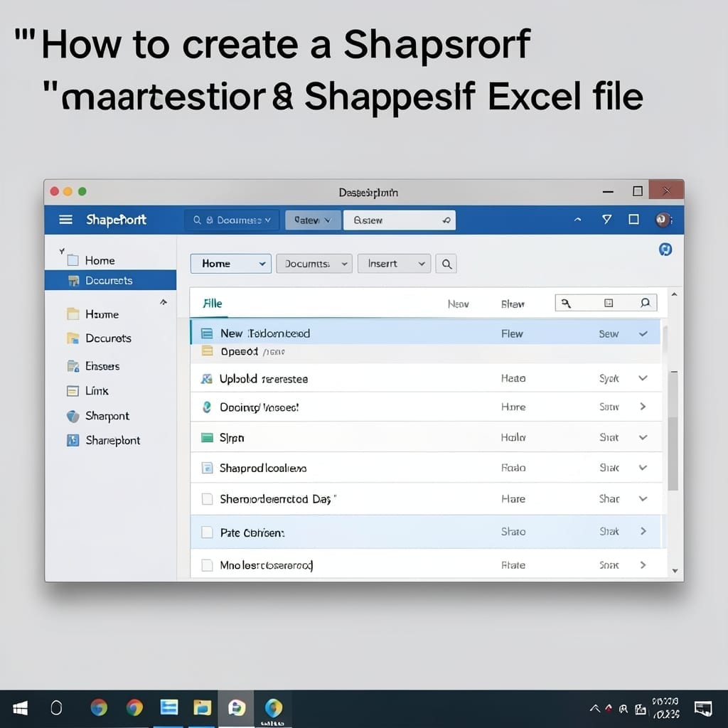Open first Chrome icon in taskbar
This screenshot has height=728, width=728.
pyautogui.click(x=98, y=708)
